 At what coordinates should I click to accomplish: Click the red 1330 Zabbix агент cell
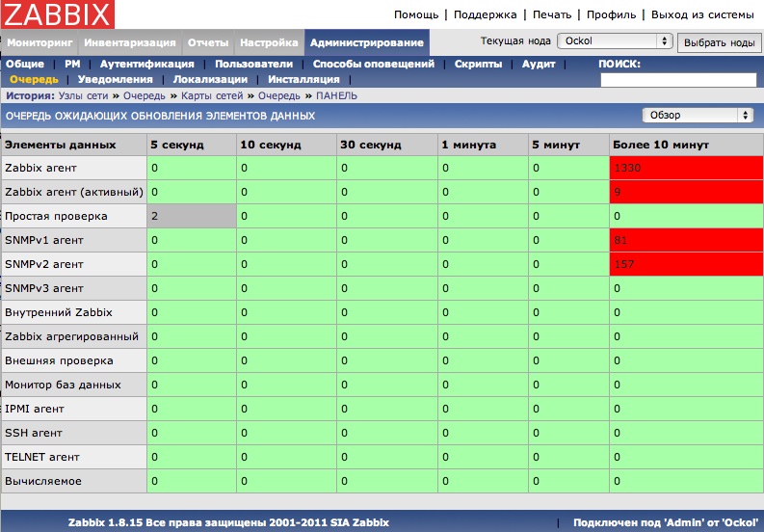coord(685,168)
